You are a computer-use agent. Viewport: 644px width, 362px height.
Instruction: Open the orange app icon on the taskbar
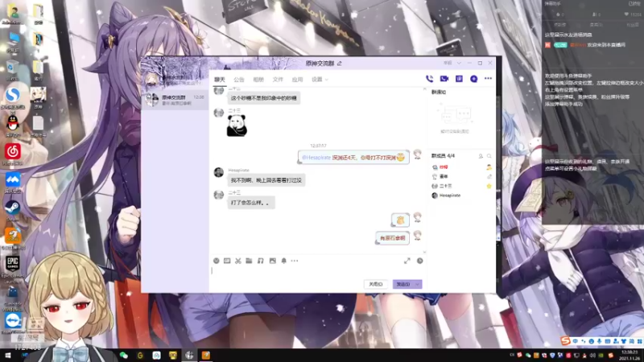coord(206,356)
